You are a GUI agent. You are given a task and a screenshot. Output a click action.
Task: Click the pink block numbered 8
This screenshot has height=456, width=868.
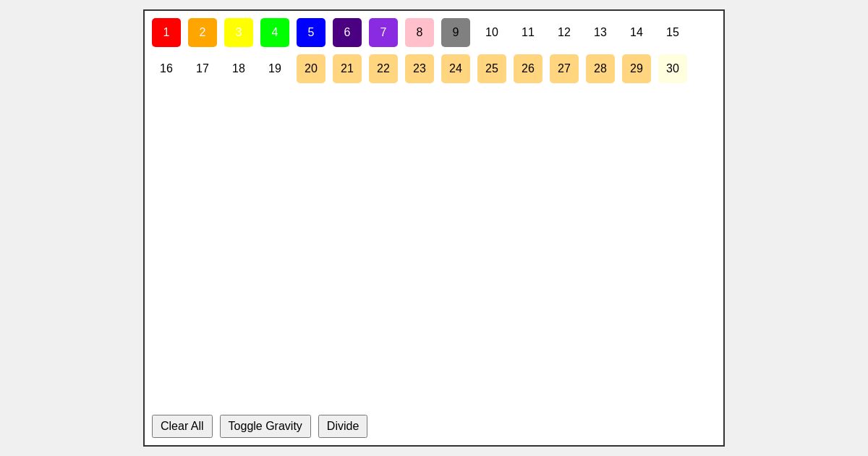coord(420,33)
